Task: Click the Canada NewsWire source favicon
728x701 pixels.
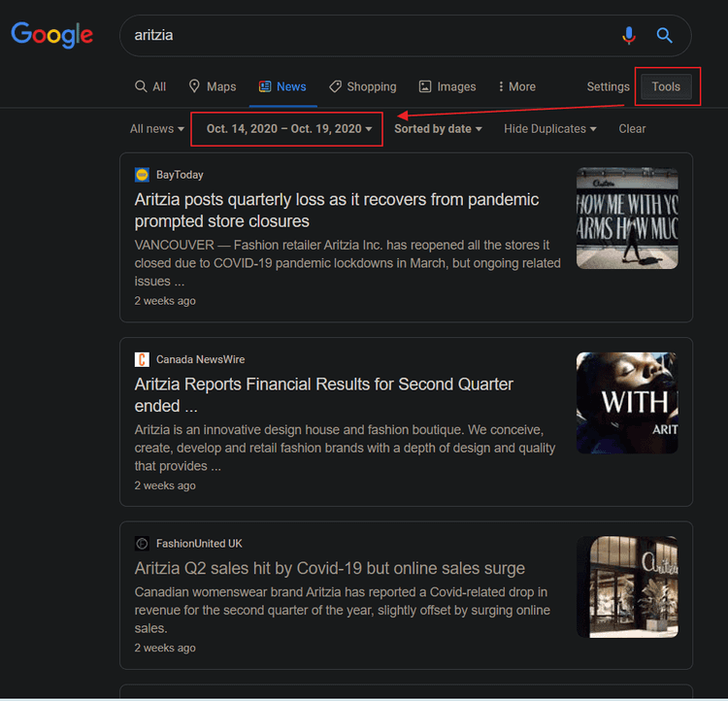Action: coord(142,359)
